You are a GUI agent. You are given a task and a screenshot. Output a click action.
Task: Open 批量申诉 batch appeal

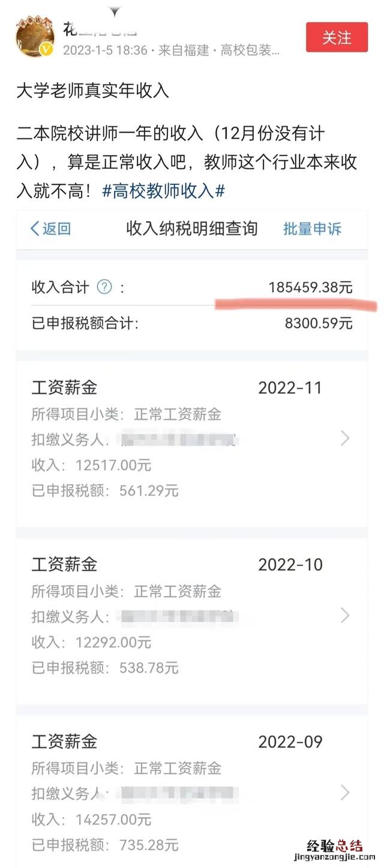(312, 228)
